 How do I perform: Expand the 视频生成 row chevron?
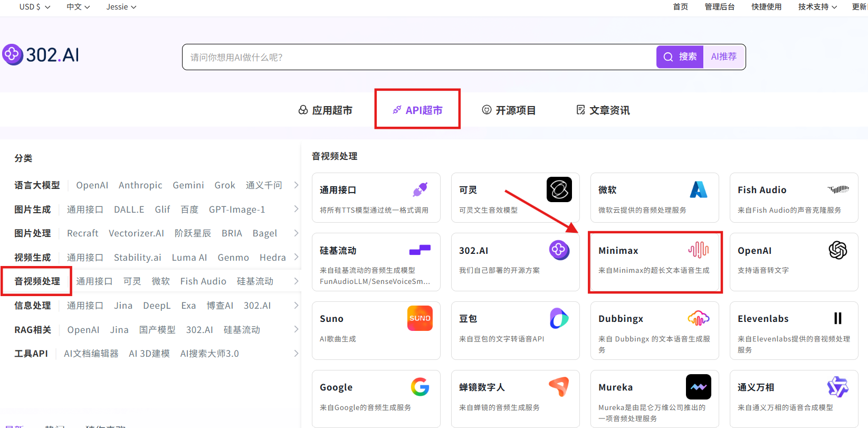(x=296, y=257)
